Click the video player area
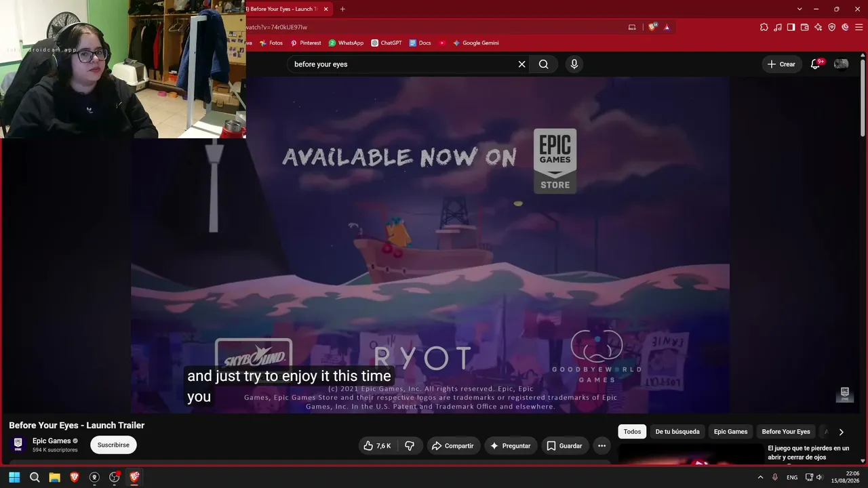 click(x=430, y=245)
